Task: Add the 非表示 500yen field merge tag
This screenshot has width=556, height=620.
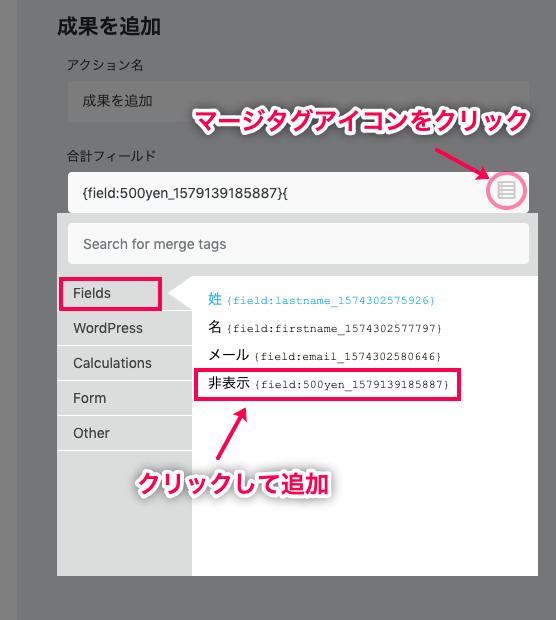Action: tap(328, 384)
